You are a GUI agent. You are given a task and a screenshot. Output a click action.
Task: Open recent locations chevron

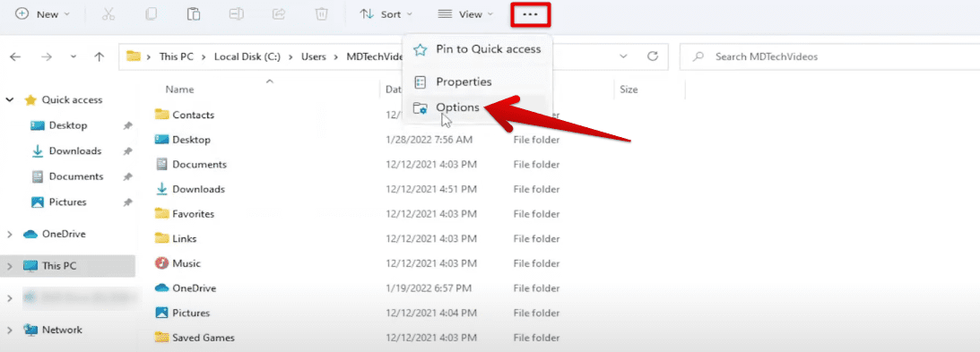(74, 56)
